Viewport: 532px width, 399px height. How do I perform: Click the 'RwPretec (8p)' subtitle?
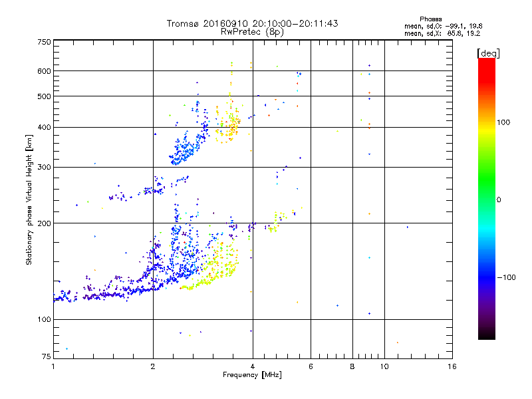coord(252,32)
